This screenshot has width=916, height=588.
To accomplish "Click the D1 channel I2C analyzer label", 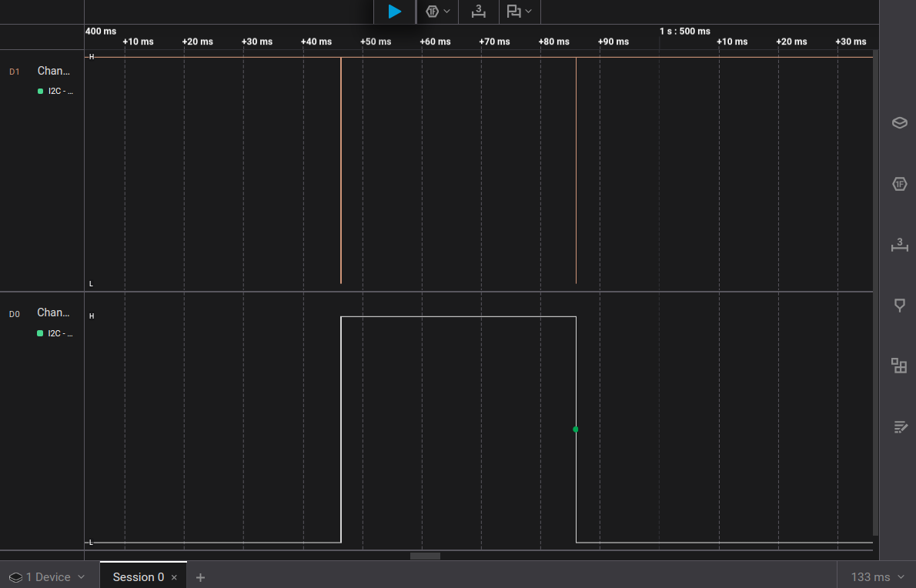I will click(x=59, y=92).
